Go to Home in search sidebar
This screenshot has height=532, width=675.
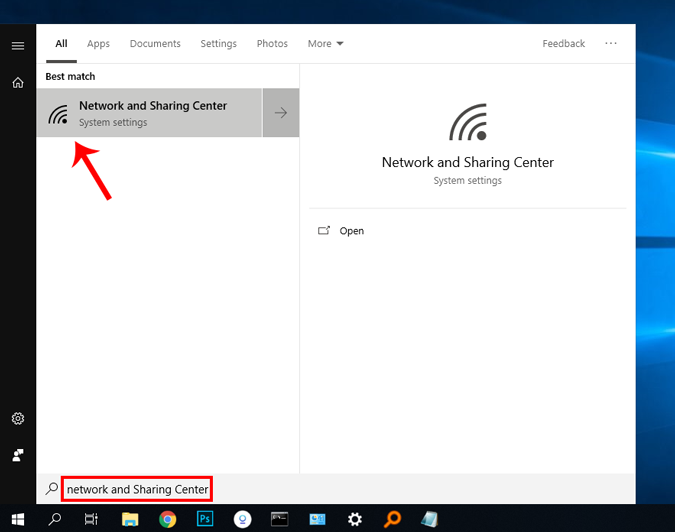pos(18,82)
